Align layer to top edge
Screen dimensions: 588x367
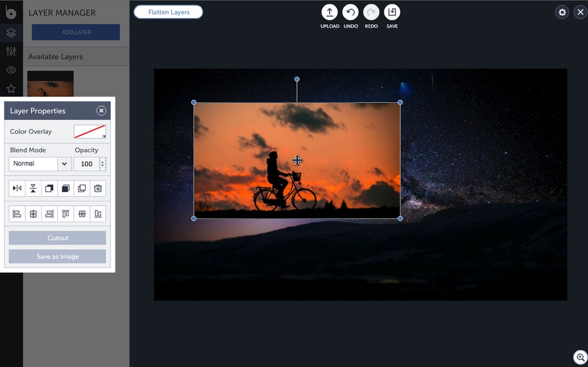[x=65, y=214]
